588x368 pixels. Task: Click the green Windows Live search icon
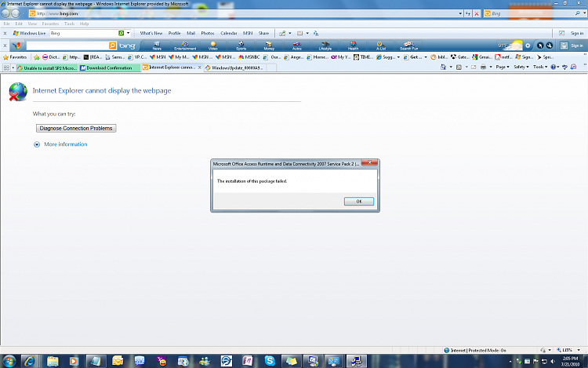(x=121, y=33)
